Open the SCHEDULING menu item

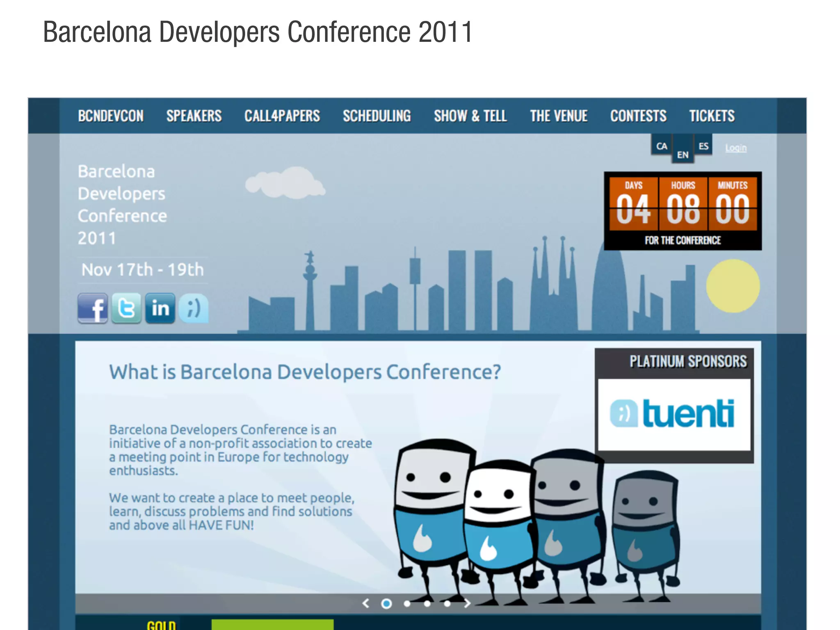tap(377, 116)
